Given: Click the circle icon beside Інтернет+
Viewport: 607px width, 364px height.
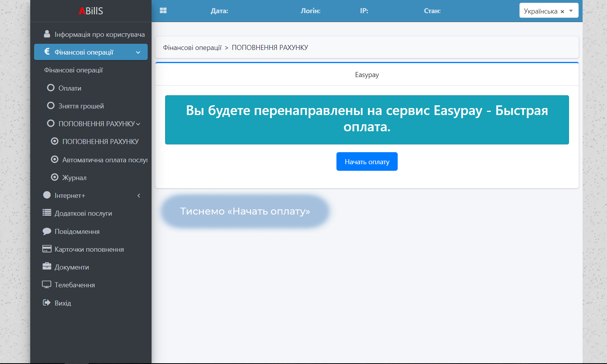Looking at the screenshot, I should pos(47,195).
